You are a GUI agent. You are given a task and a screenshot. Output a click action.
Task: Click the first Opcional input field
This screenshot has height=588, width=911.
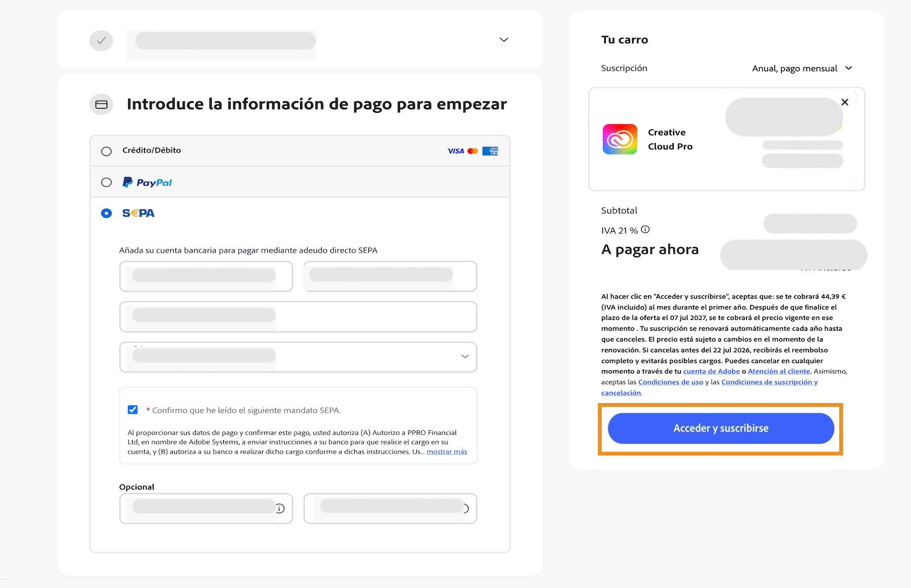pos(206,508)
